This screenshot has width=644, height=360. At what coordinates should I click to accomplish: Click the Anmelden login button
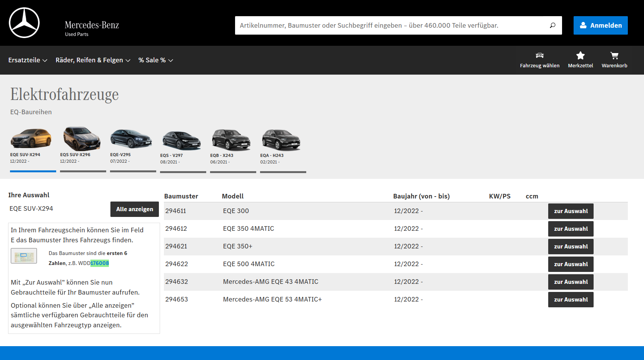tap(600, 25)
